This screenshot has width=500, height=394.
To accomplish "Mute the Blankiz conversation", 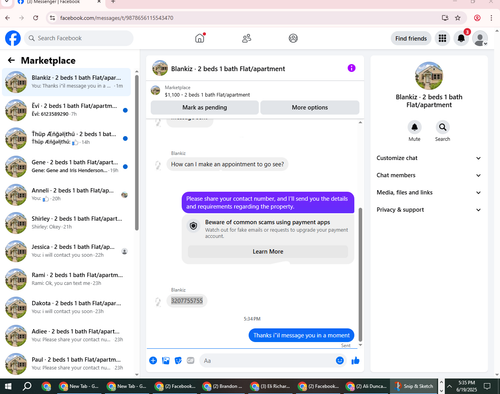I will click(414, 127).
